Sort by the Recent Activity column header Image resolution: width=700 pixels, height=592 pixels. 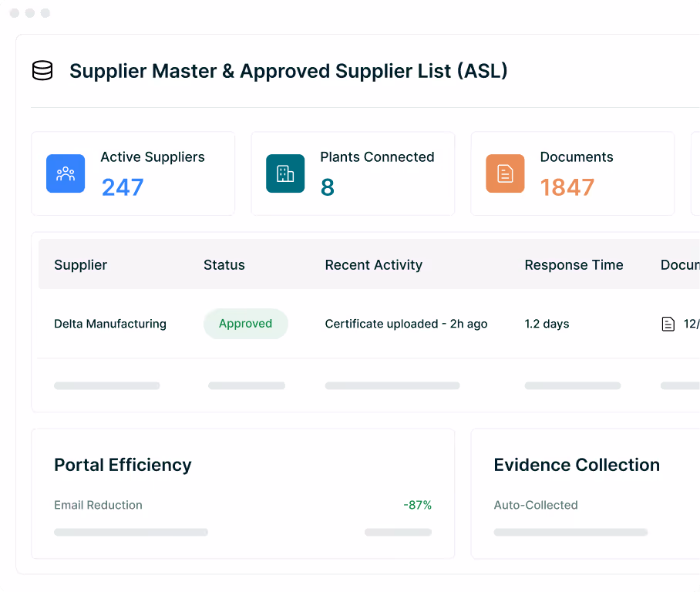(374, 265)
